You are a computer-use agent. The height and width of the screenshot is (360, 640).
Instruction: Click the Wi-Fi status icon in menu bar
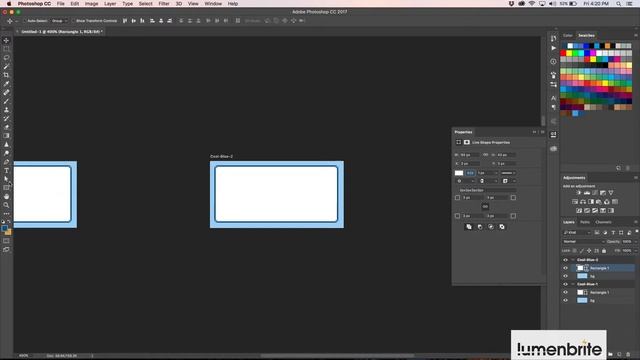pos(532,4)
